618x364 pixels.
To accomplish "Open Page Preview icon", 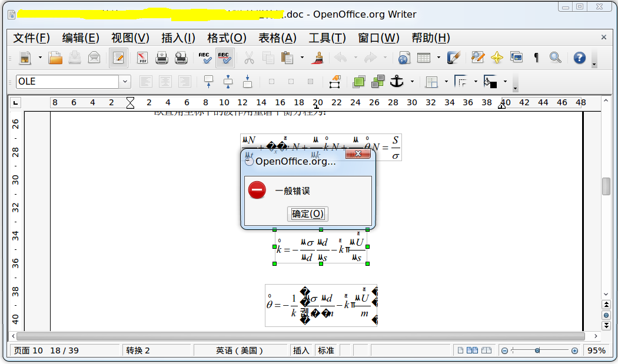I will point(181,58).
